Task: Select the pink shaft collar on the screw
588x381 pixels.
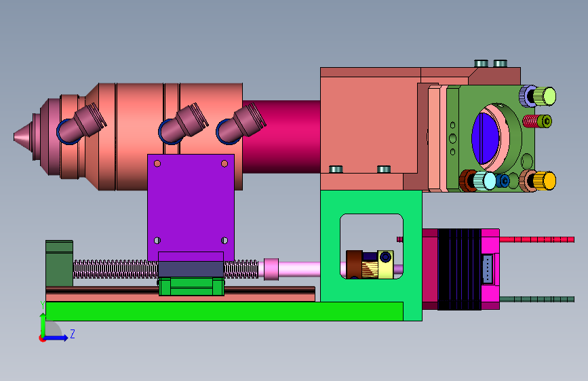Action: [271, 269]
